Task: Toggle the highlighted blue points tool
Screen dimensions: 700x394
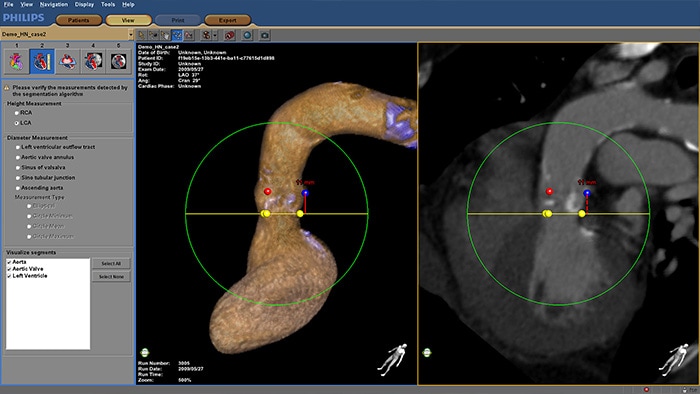Action: coord(177,35)
